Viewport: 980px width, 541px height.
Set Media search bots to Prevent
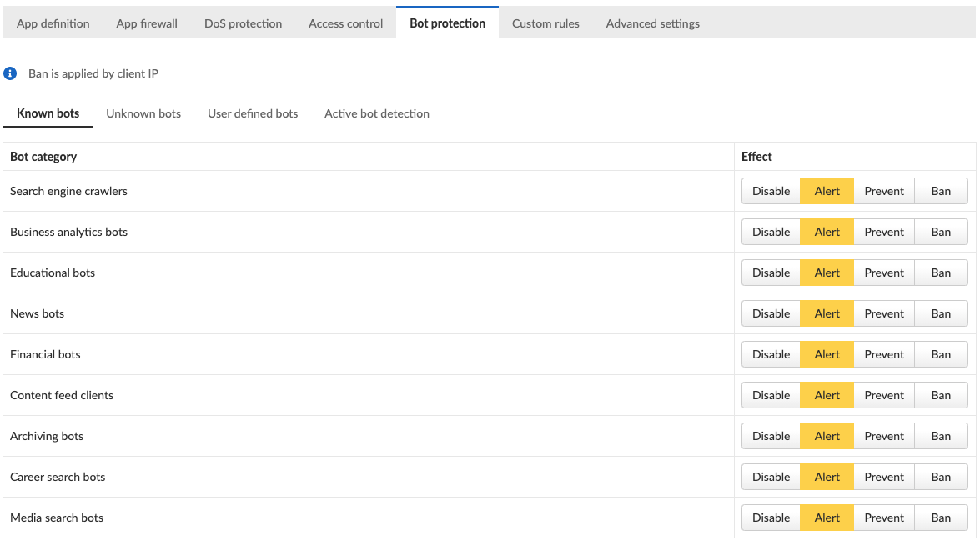[884, 518]
